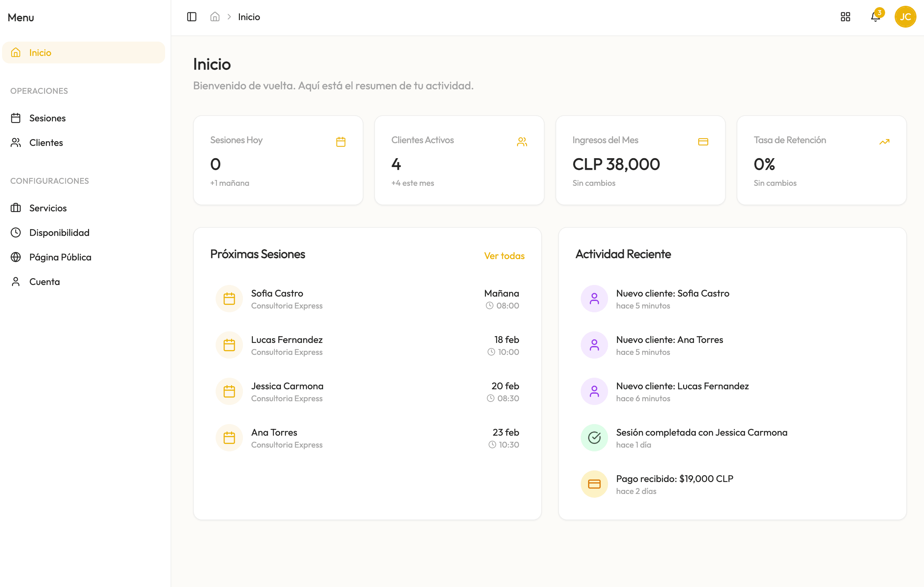Click the JC profile avatar
This screenshot has width=924, height=587.
[906, 17]
